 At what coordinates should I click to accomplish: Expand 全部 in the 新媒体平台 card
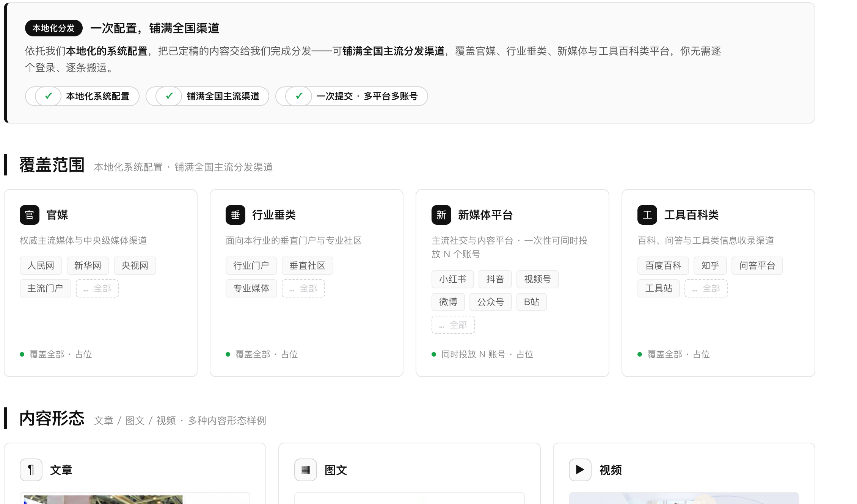[453, 325]
